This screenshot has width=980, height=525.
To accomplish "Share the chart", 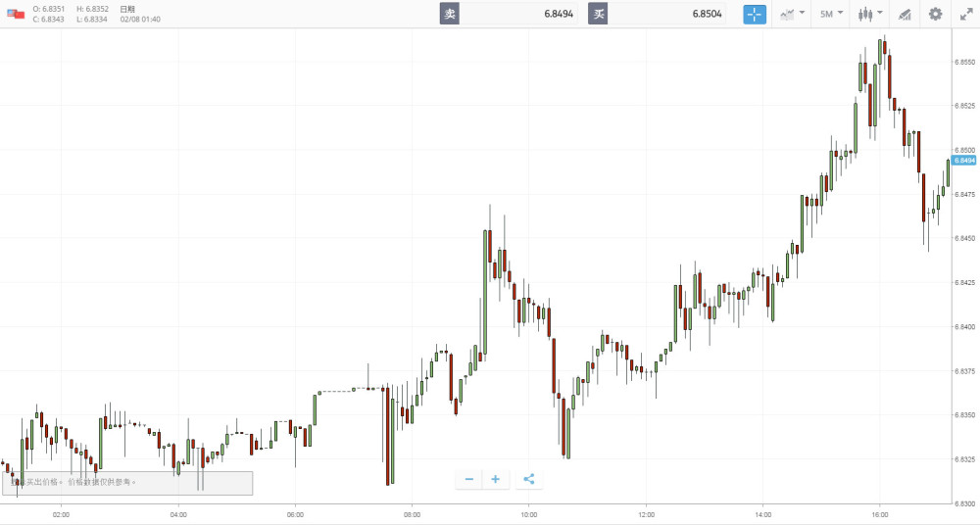I will tap(529, 479).
